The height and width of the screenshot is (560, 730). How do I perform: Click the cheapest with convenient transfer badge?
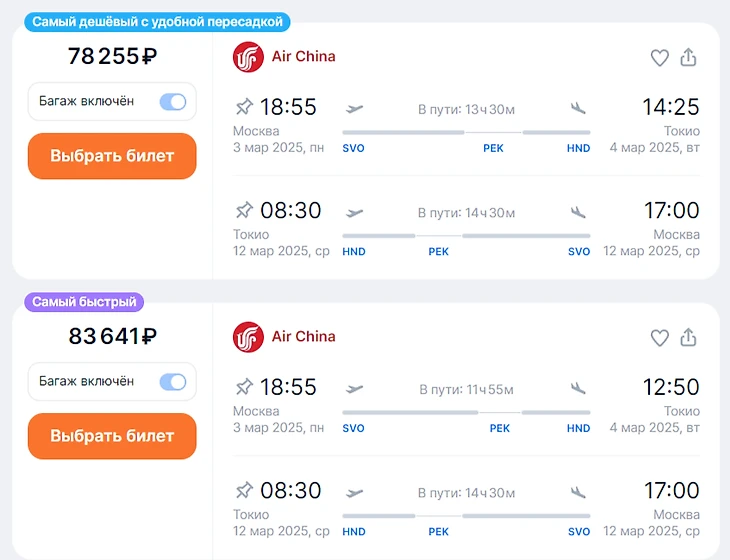tap(157, 21)
